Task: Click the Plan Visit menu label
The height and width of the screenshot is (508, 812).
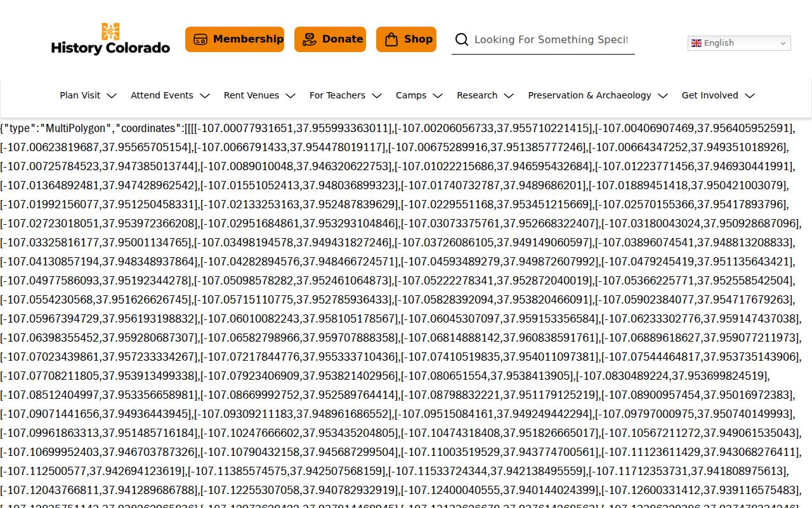Action: click(x=80, y=95)
